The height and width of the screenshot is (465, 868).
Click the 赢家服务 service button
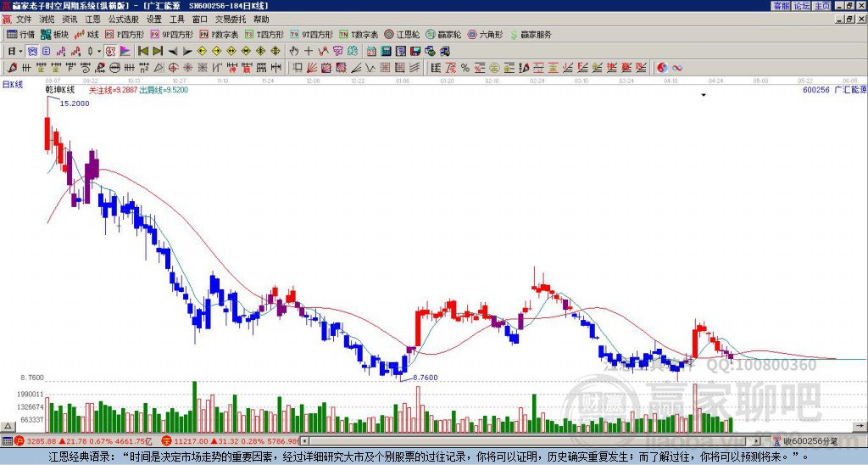click(531, 34)
